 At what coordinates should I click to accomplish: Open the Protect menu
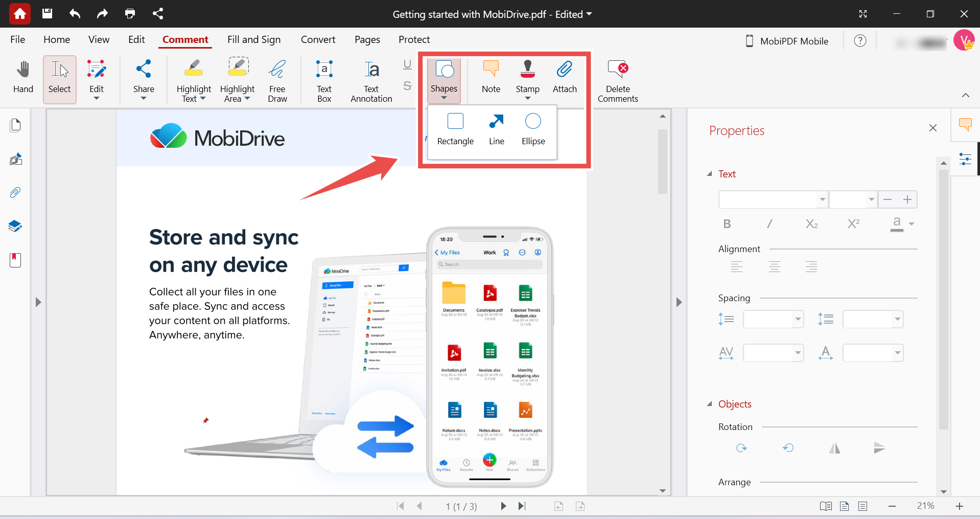click(414, 39)
